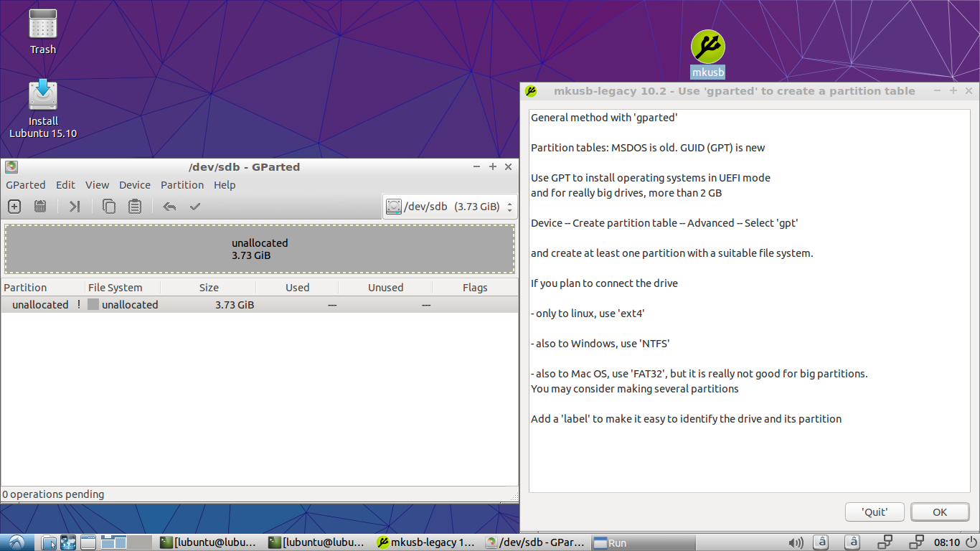Click the Undo last operation toolbar icon
The width and height of the screenshot is (980, 551).
[x=169, y=207]
